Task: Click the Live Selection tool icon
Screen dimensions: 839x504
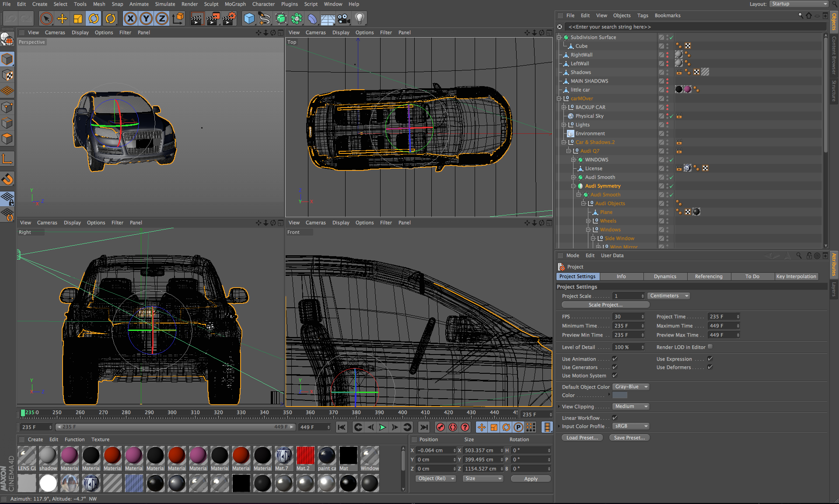Action: (46, 18)
